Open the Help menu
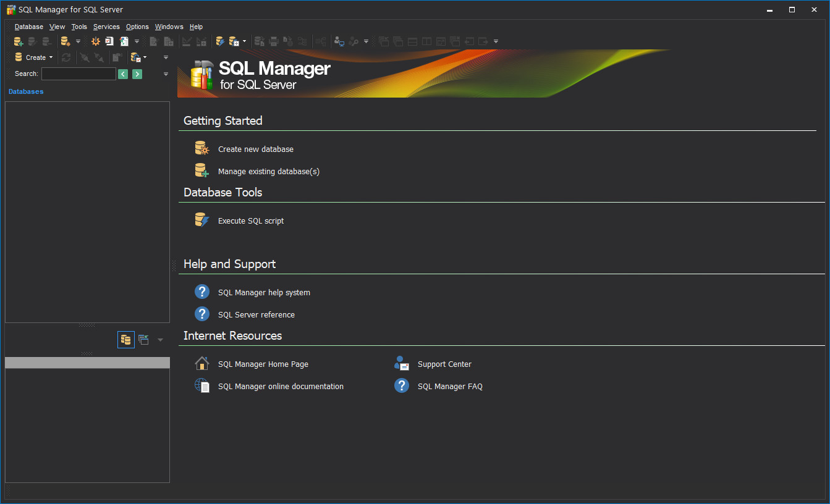Viewport: 830px width, 504px height. click(196, 27)
